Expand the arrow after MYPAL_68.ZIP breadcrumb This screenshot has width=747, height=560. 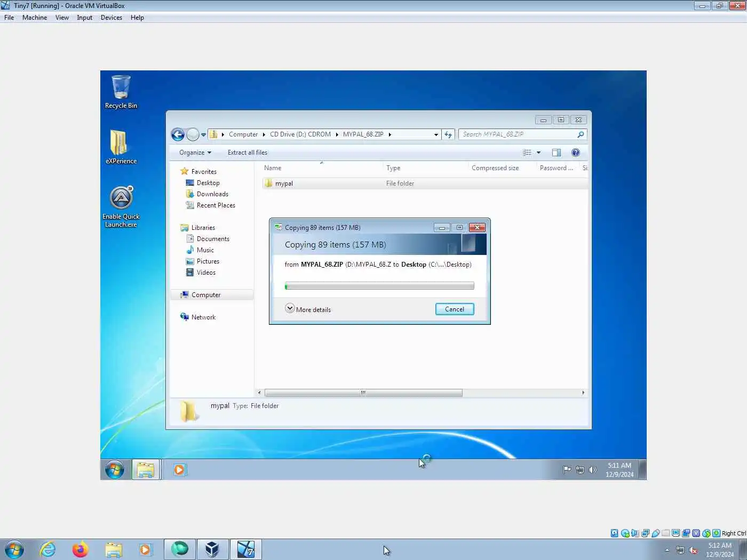[x=390, y=134]
